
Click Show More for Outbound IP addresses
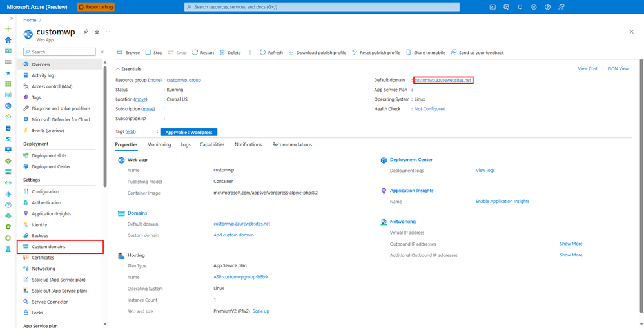coord(571,244)
